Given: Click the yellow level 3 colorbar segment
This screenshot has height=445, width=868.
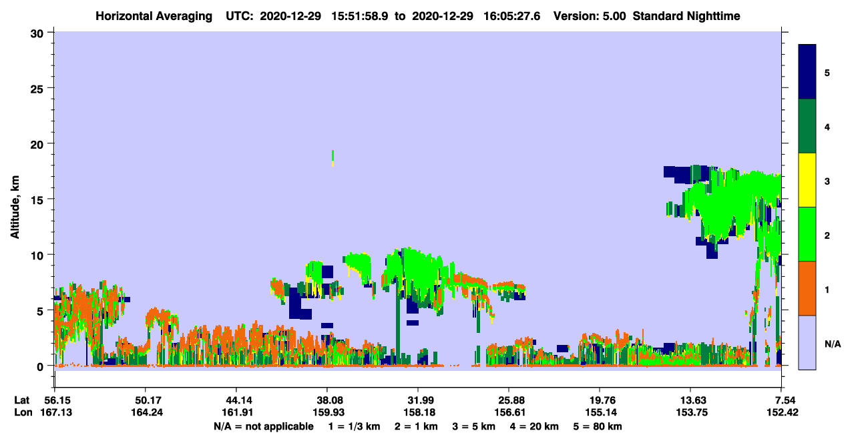Looking at the screenshot, I should point(807,180).
